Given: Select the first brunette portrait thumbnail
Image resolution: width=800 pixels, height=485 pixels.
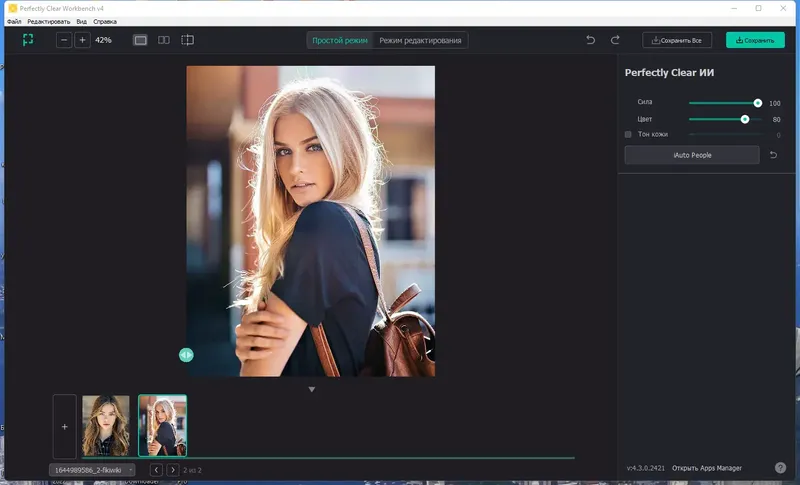Looking at the screenshot, I should 105,425.
